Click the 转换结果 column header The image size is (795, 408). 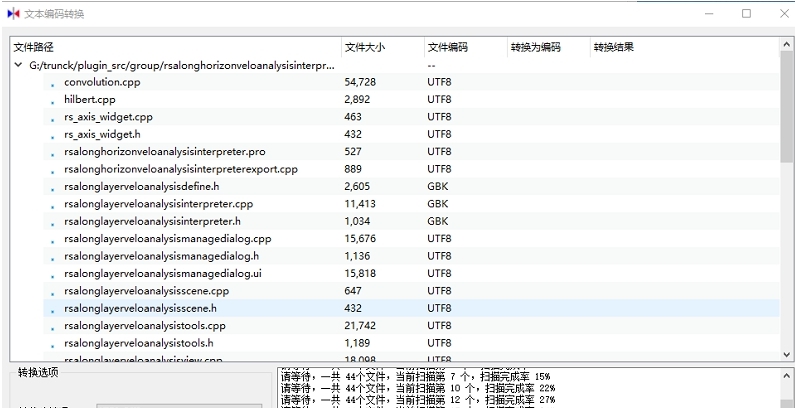[x=629, y=47]
